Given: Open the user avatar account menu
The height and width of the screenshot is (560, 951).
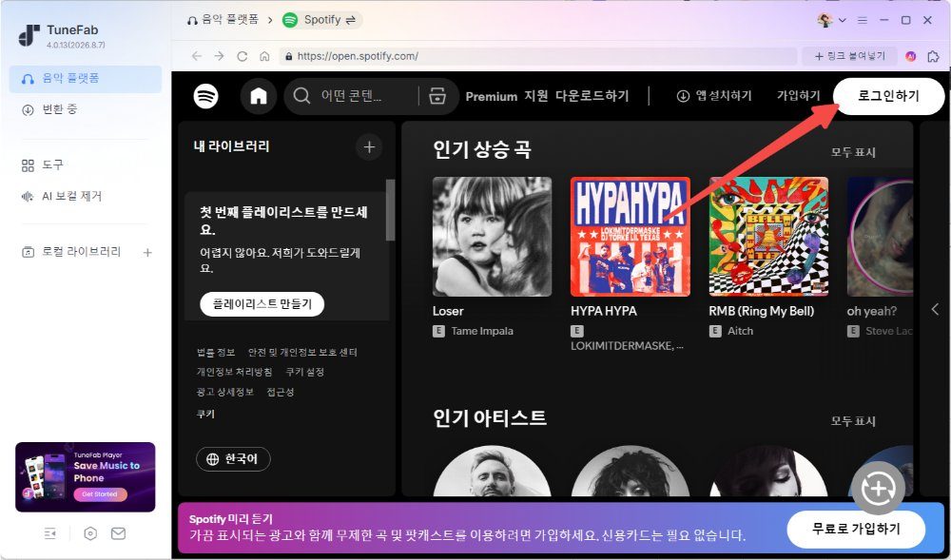Looking at the screenshot, I should tap(831, 20).
